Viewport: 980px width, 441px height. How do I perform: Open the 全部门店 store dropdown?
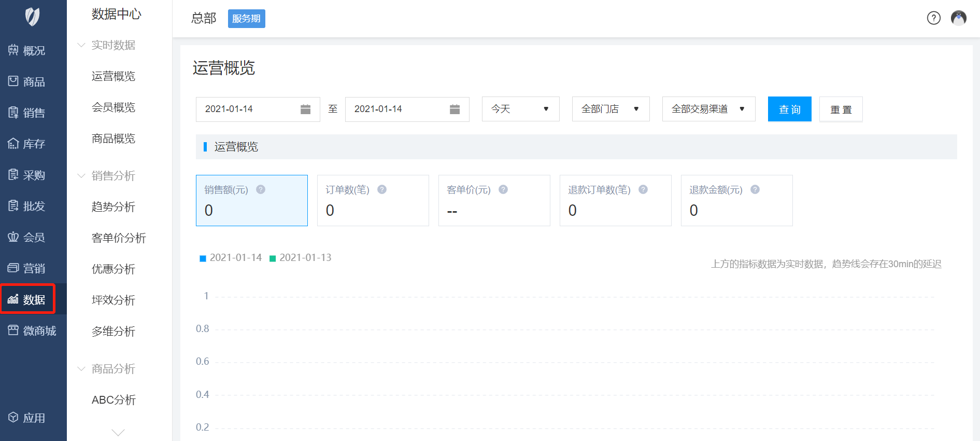pyautogui.click(x=610, y=109)
